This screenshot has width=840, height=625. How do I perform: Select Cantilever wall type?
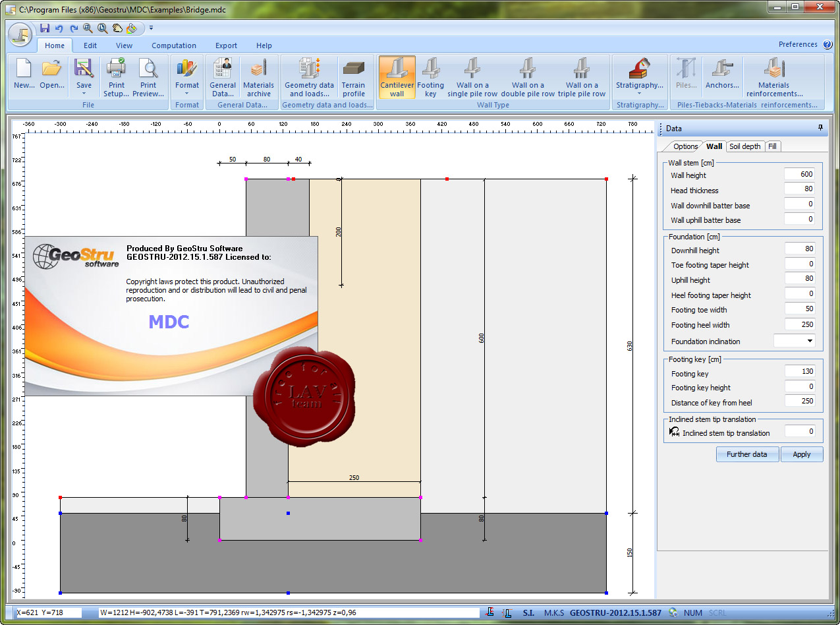[397, 77]
